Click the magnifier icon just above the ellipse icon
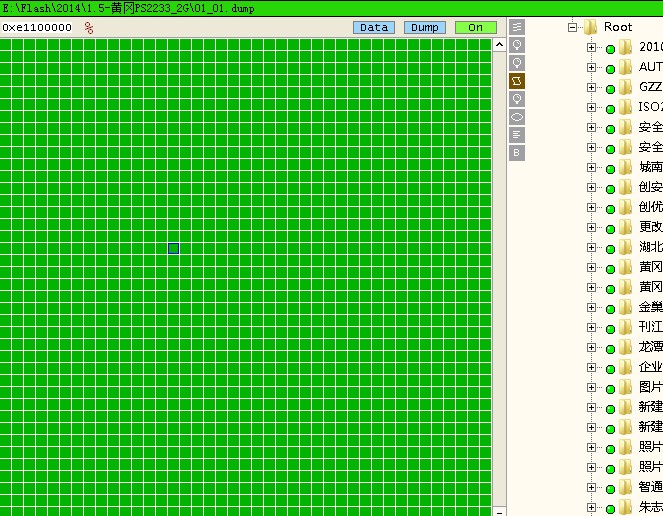 517,99
